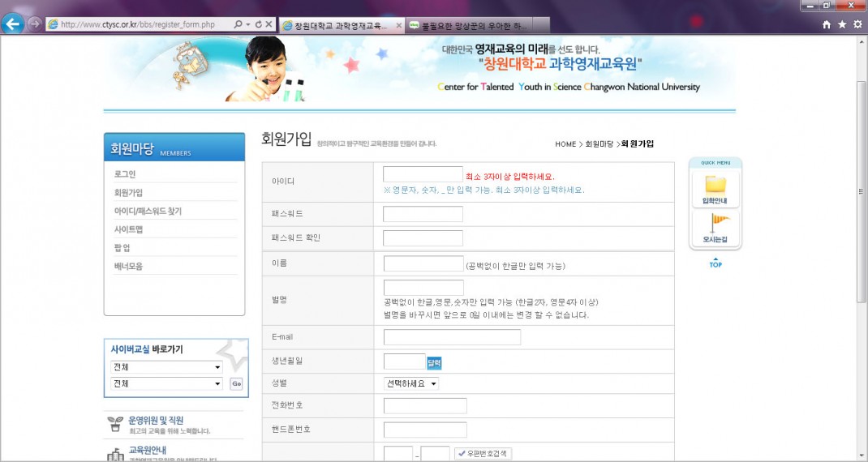Expand the second 사이버교실 전체 dropdown beside Go
The image size is (868, 462).
tap(166, 383)
